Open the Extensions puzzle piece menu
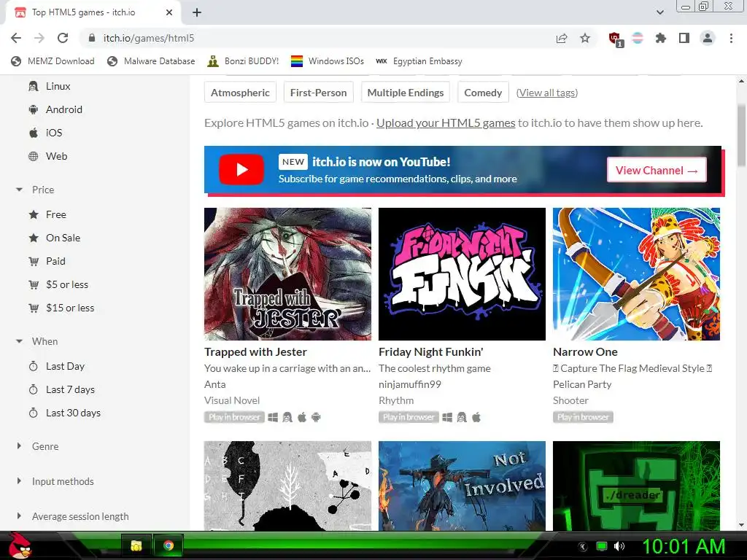The image size is (747, 560). 660,38
